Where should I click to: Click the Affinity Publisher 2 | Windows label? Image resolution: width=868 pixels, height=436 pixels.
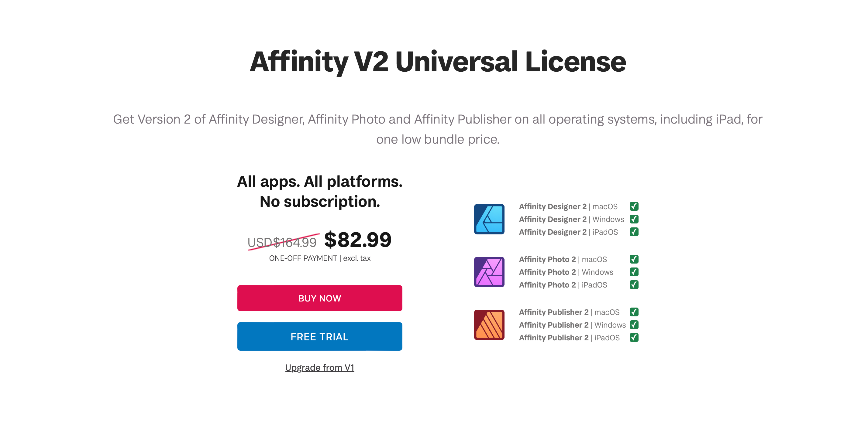(x=572, y=325)
